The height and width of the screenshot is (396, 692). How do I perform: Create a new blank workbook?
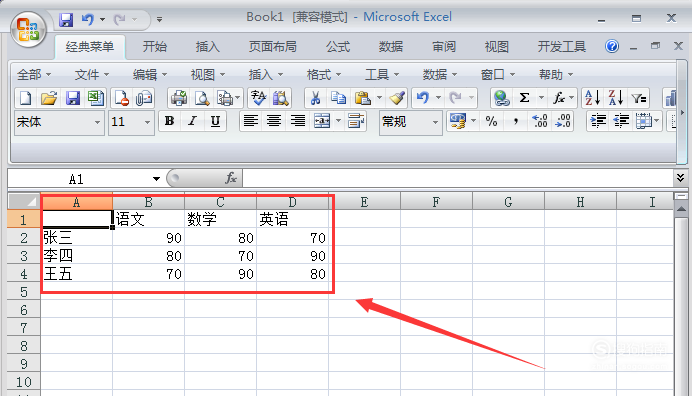coord(26,98)
